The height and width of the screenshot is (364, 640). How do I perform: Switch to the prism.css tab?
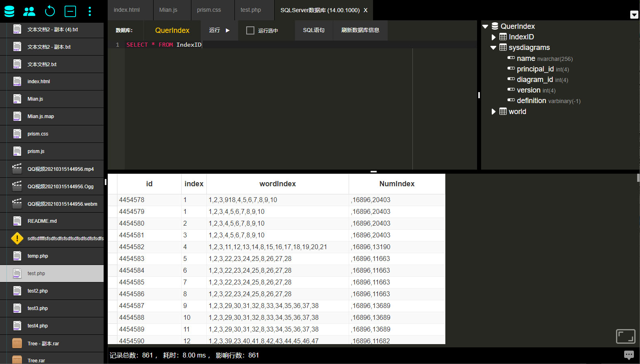point(209,10)
